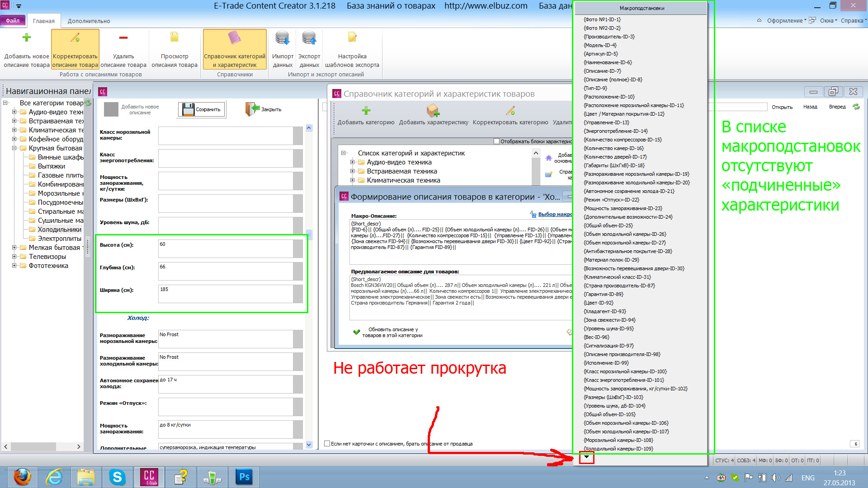Click the green checkmark Обновить описание icon
The height and width of the screenshot is (488, 868).
pos(357,332)
